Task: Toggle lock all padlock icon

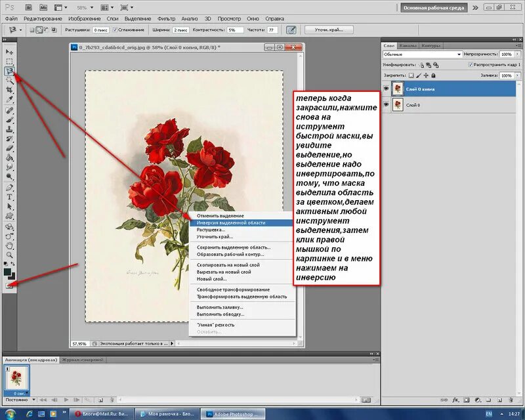Action: tap(433, 75)
